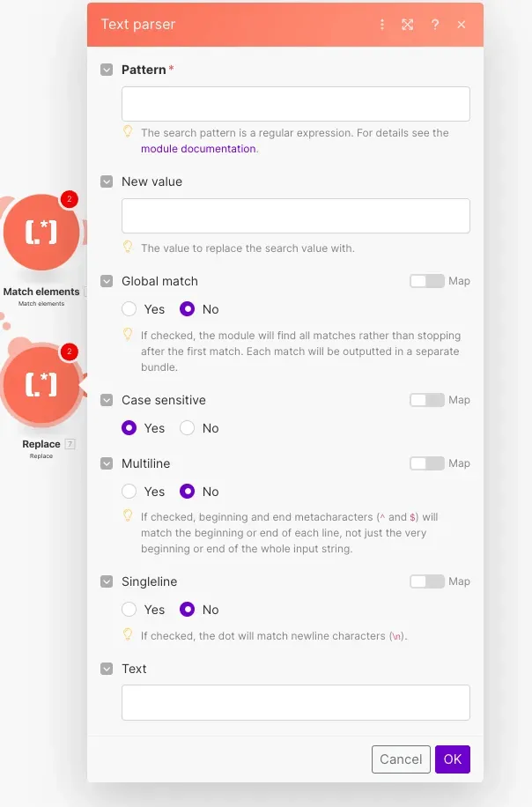The height and width of the screenshot is (807, 532).
Task: Select the Match elements module icon
Action: pos(41,232)
